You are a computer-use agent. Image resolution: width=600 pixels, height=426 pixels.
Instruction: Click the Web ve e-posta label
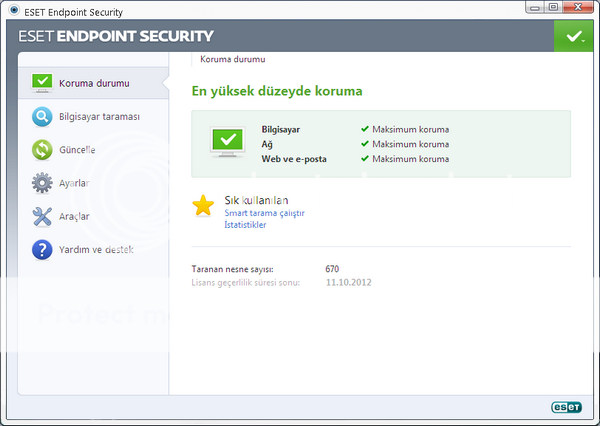(294, 159)
